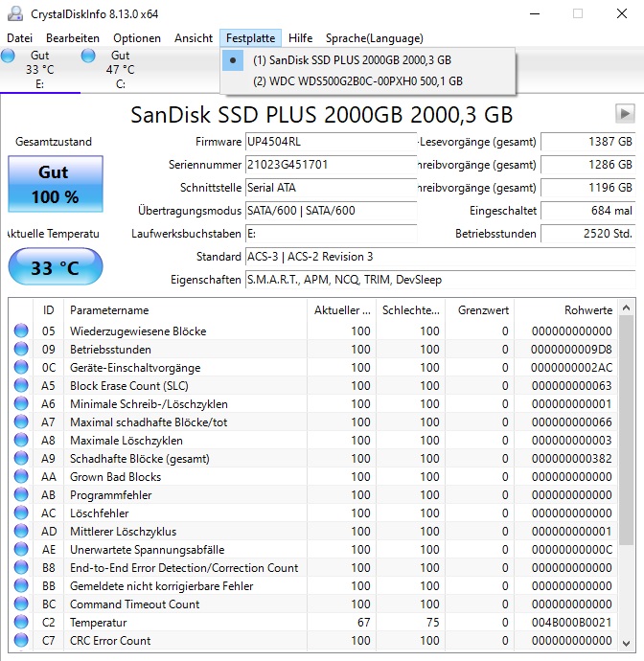Click the Standard field ACS-3
The image size is (644, 661).
[440, 257]
